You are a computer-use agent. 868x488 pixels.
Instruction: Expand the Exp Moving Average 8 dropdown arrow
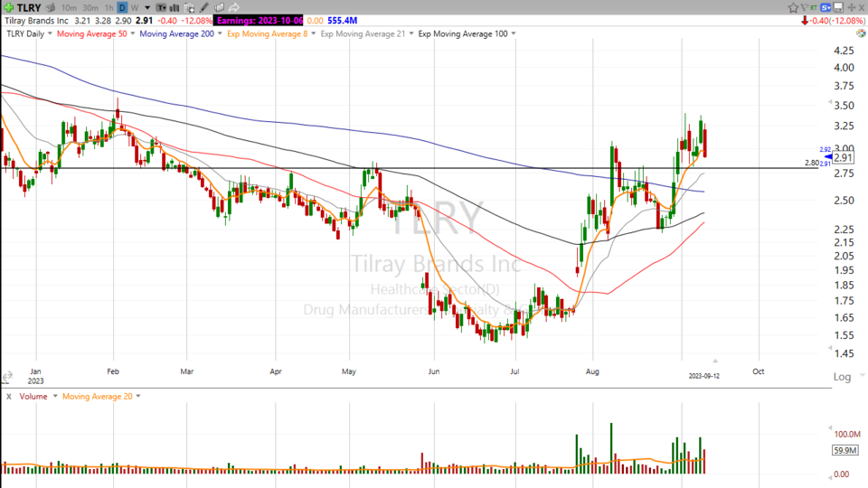(x=314, y=33)
